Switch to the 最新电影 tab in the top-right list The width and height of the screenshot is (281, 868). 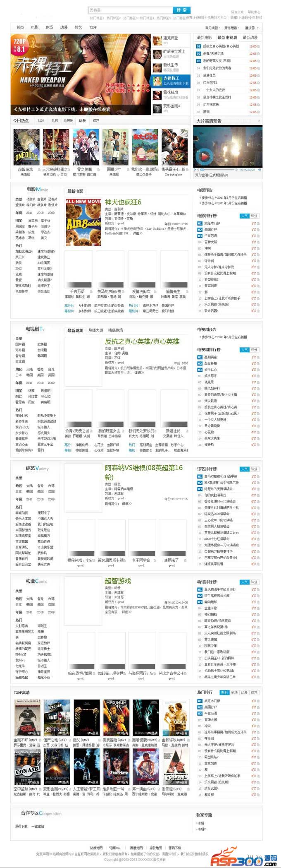tap(204, 38)
